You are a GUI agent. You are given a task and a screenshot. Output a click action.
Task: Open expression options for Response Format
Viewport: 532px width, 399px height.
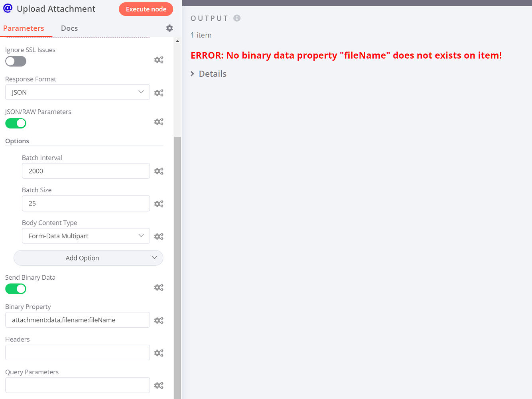coord(159,92)
